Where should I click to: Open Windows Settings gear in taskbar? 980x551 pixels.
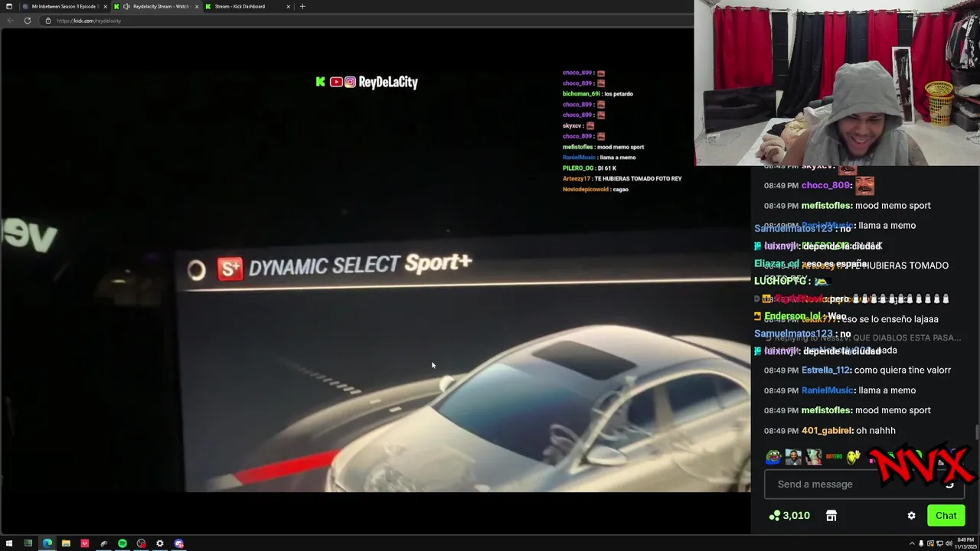click(160, 543)
